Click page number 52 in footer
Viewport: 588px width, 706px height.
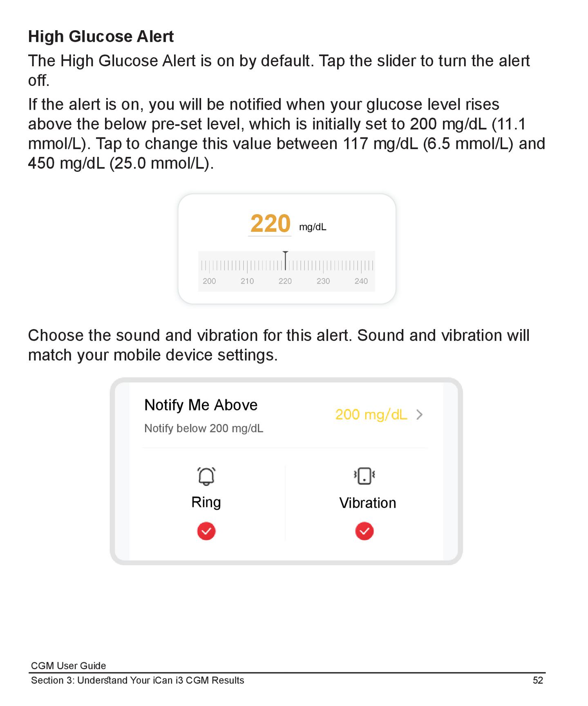coord(538,680)
